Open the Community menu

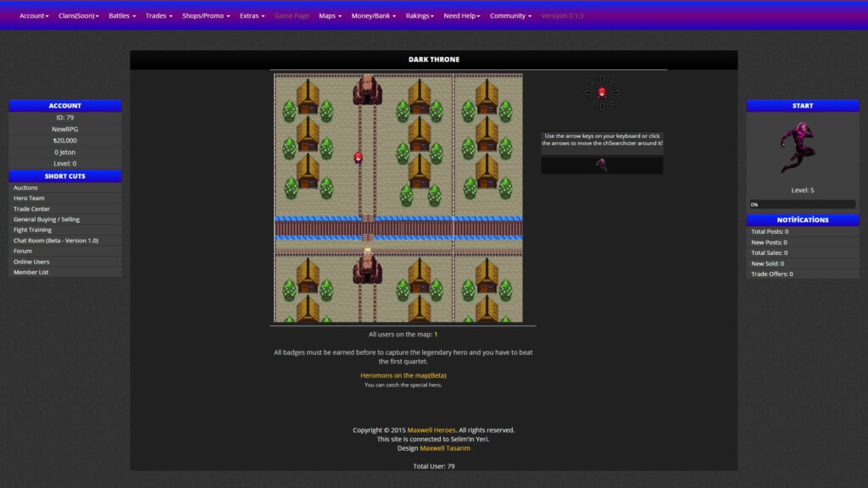(x=509, y=14)
